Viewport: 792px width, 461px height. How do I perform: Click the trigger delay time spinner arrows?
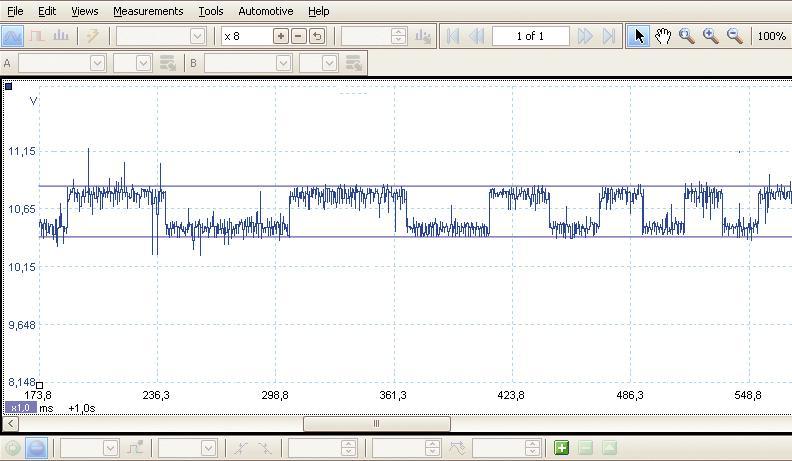tap(532, 448)
